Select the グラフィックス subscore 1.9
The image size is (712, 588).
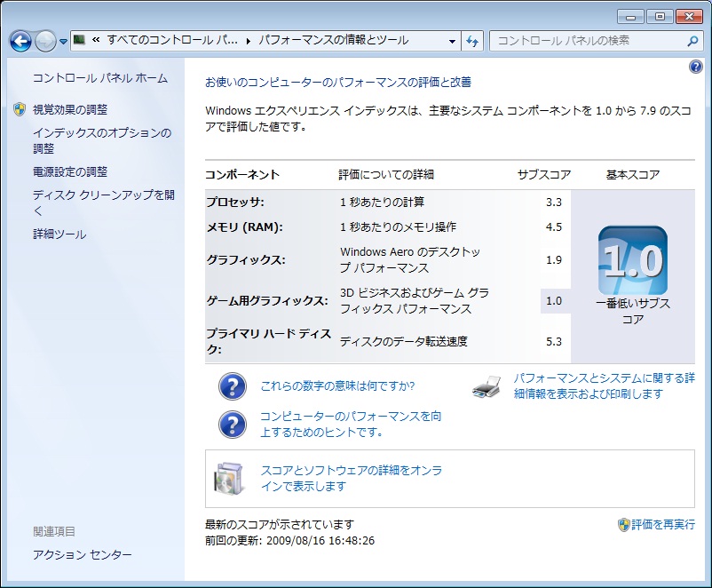coord(553,260)
